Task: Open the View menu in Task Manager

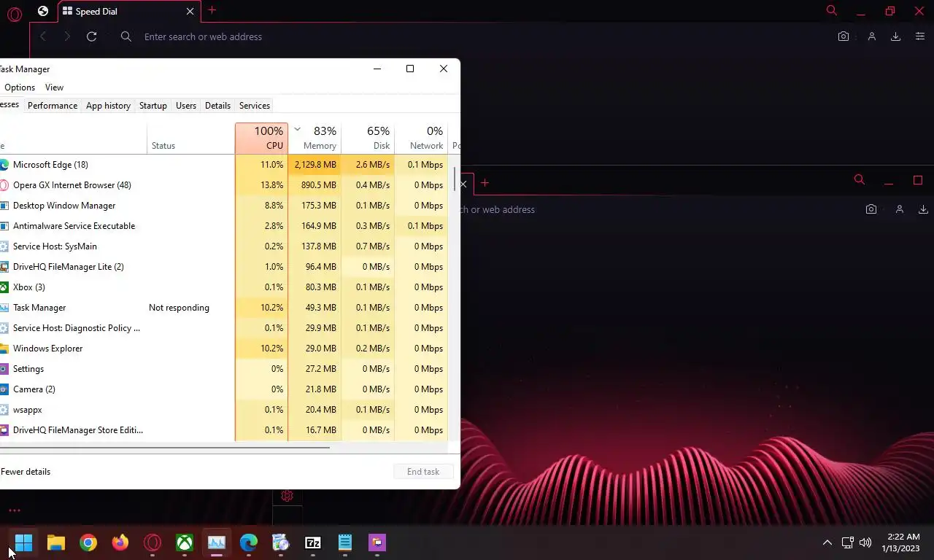Action: [54, 87]
